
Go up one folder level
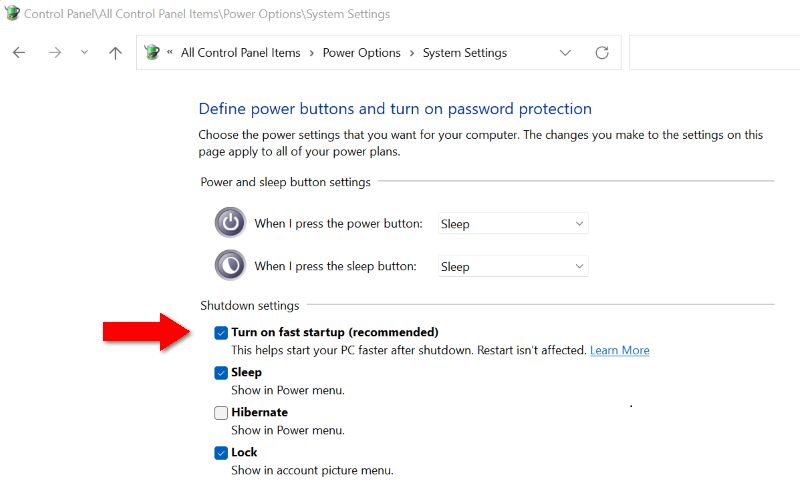[115, 53]
